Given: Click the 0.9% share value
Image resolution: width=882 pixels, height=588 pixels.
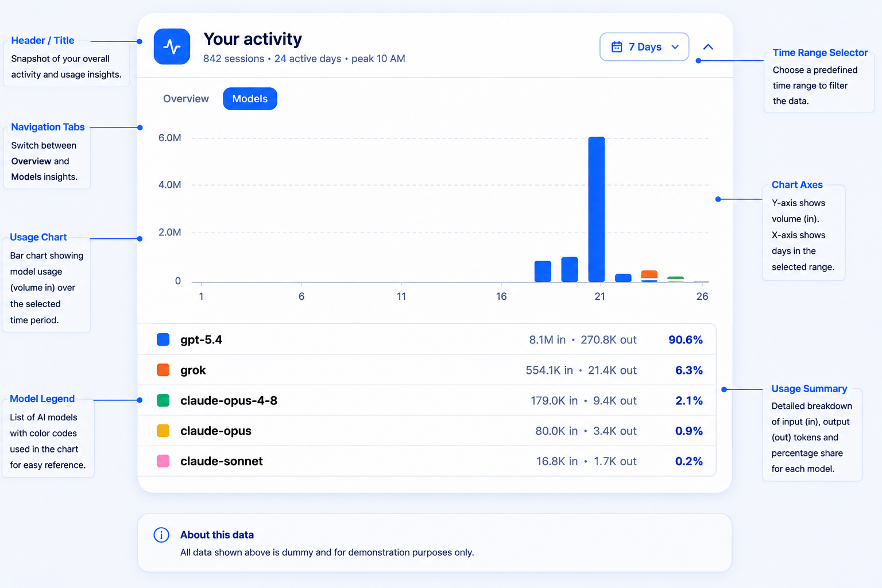Looking at the screenshot, I should [689, 431].
